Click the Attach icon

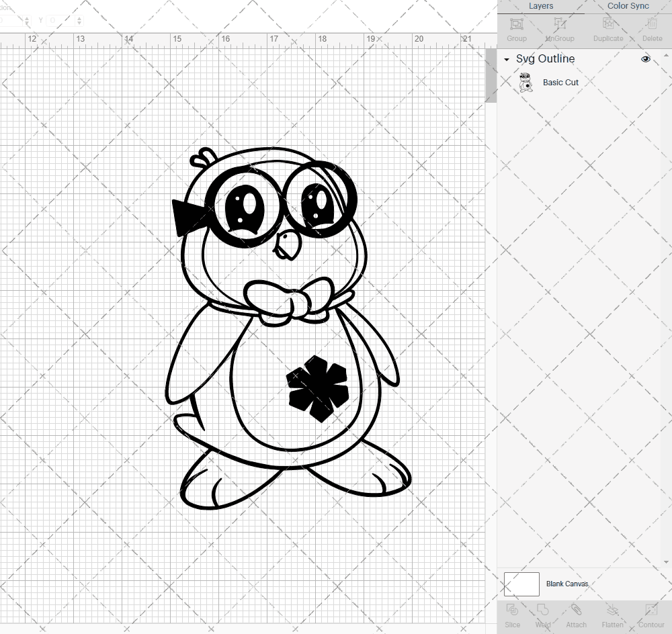(x=576, y=615)
